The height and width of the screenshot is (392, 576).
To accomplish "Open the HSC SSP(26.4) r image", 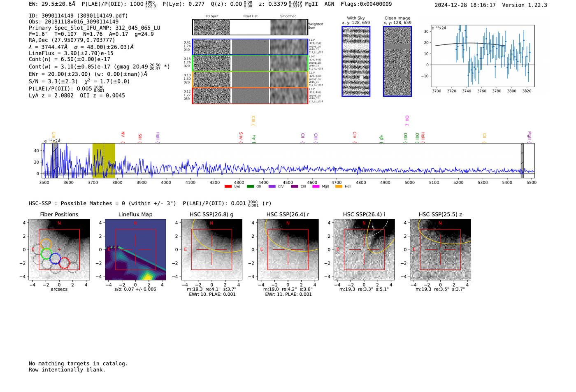I will (x=288, y=250).
